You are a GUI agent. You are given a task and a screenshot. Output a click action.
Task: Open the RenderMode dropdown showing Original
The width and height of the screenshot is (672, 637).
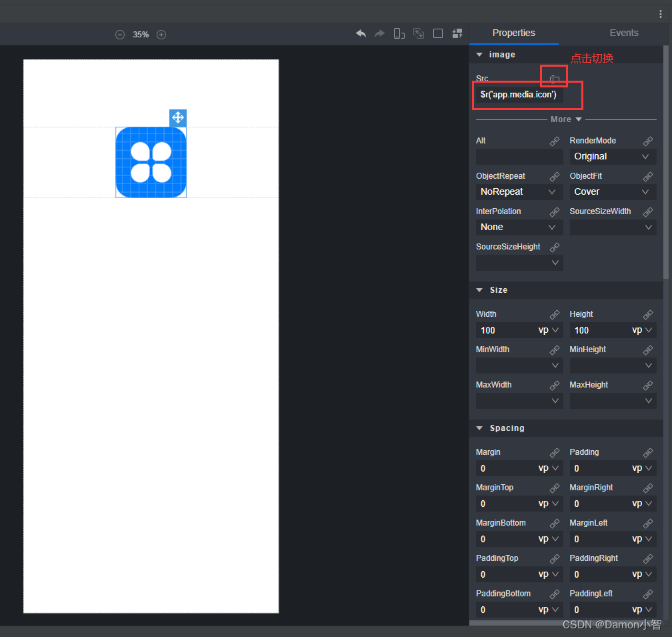[x=612, y=157]
